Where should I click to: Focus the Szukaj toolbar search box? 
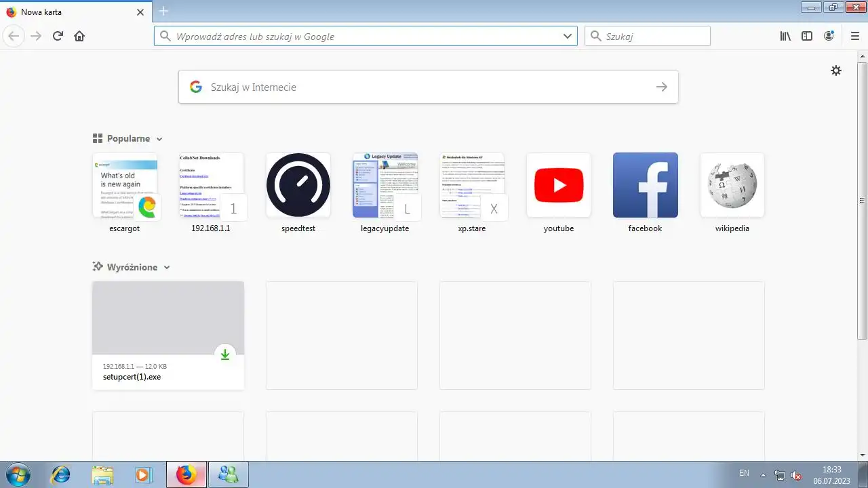click(x=648, y=36)
